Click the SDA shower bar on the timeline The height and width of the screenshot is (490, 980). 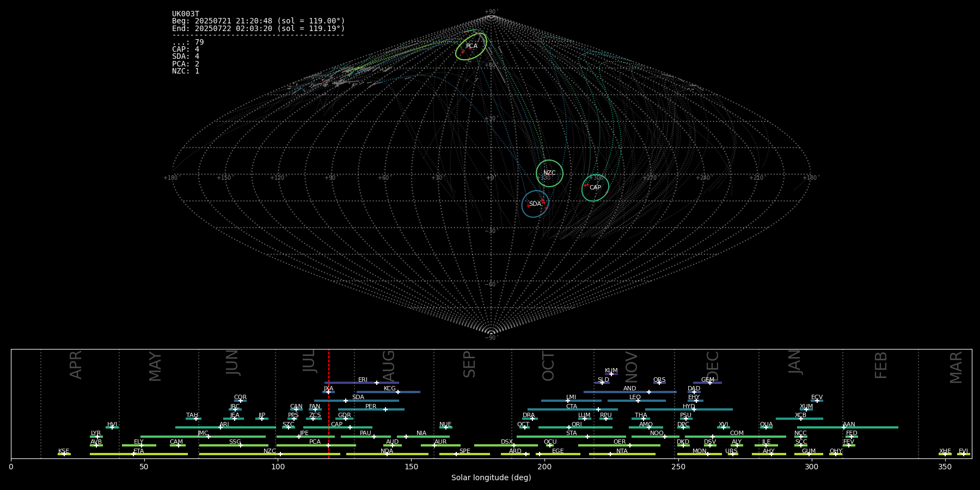[x=356, y=401]
